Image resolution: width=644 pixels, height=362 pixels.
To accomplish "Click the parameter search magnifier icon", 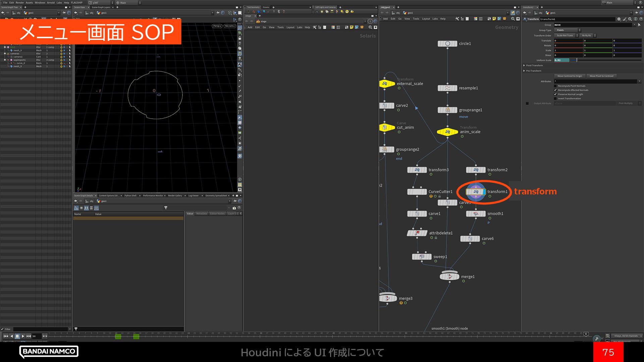I will (x=630, y=19).
